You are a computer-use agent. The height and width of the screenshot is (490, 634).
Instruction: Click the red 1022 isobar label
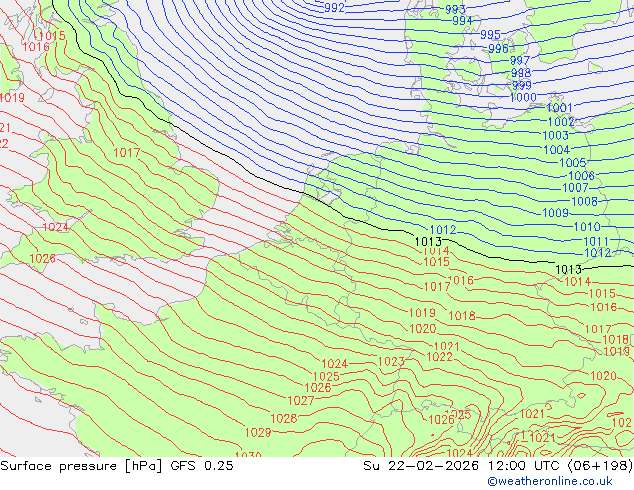(x=440, y=357)
